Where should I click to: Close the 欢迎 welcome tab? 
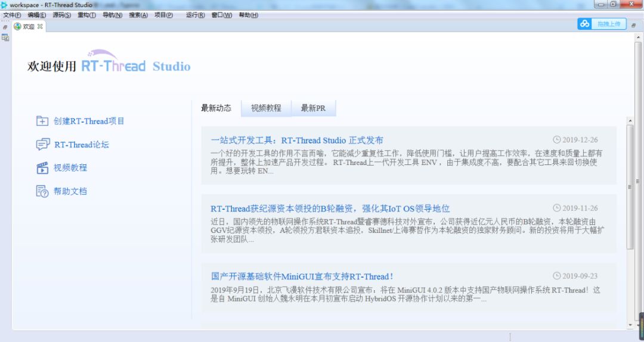(40, 26)
